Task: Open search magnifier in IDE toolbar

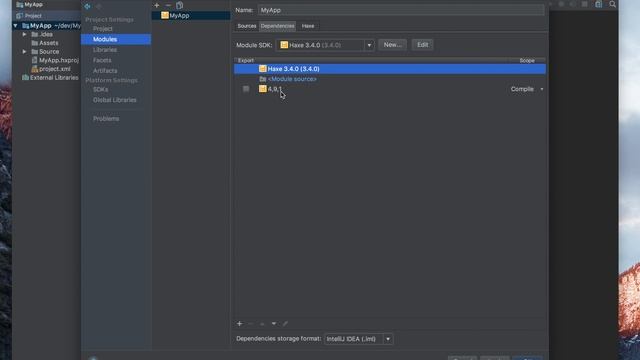Action: [x=613, y=4]
